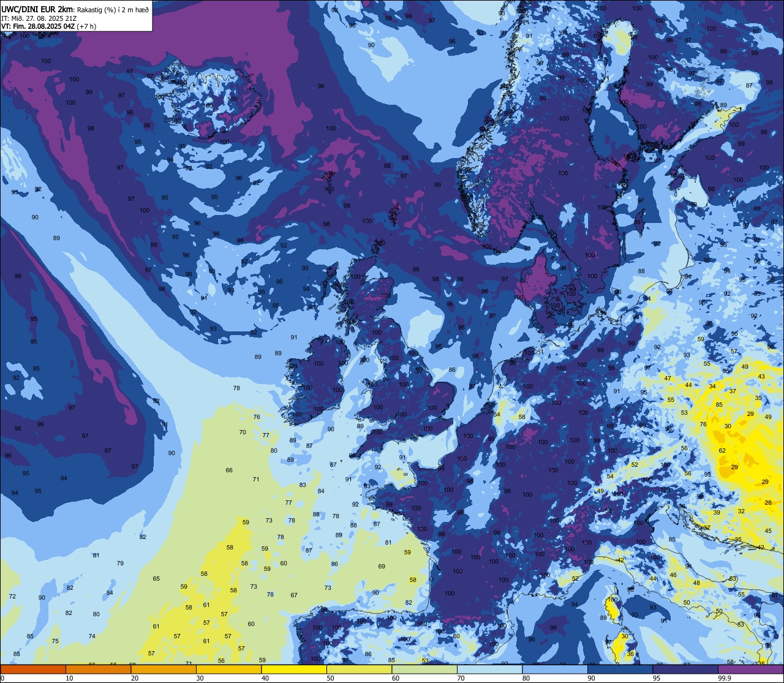This screenshot has width=784, height=683.
Task: Click the map value "34"
Action: [x=712, y=387]
